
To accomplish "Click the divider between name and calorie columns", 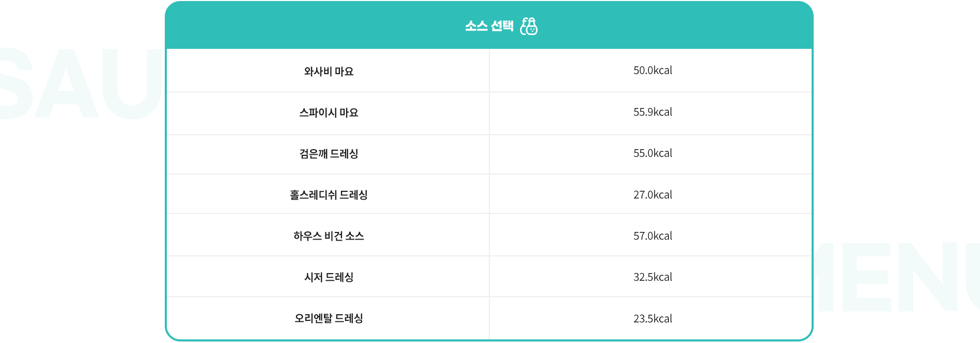I will (489, 194).
